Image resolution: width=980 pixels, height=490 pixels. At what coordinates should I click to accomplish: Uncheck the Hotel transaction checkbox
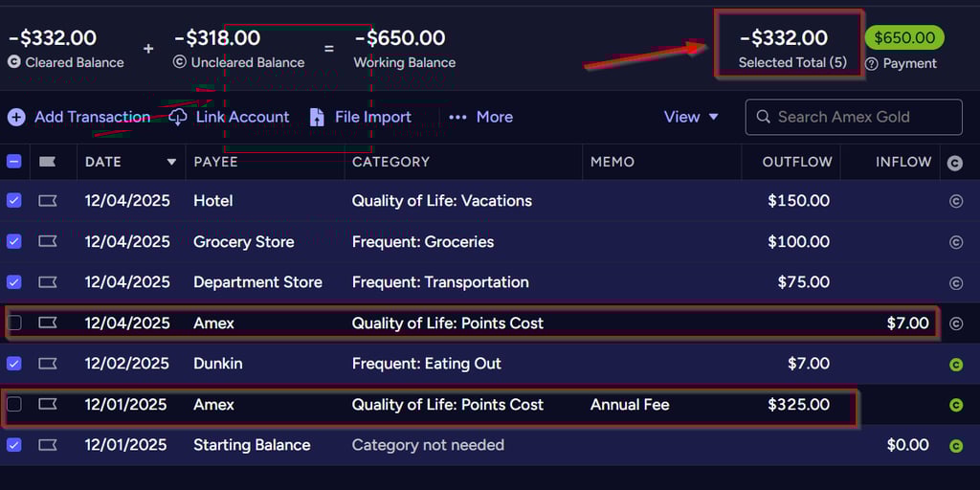click(14, 201)
